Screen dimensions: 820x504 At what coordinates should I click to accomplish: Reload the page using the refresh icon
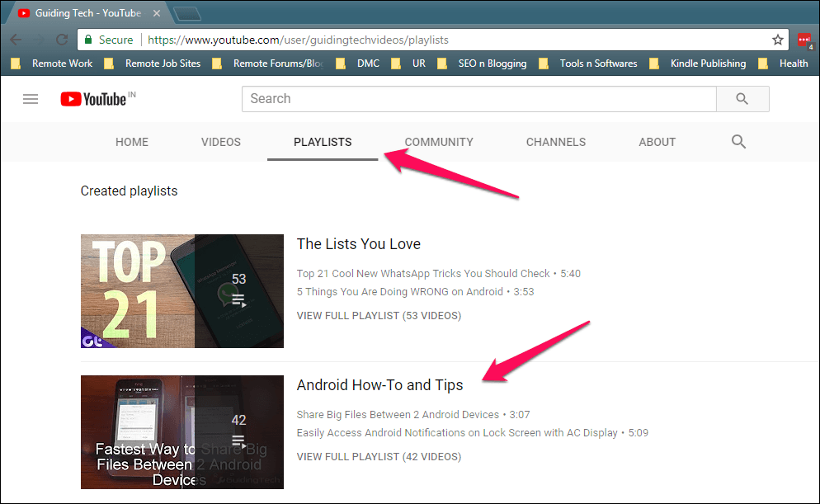61,40
